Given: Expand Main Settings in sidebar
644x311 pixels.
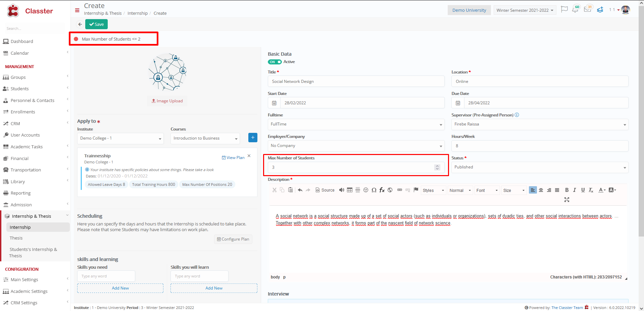Looking at the screenshot, I should 35,279.
